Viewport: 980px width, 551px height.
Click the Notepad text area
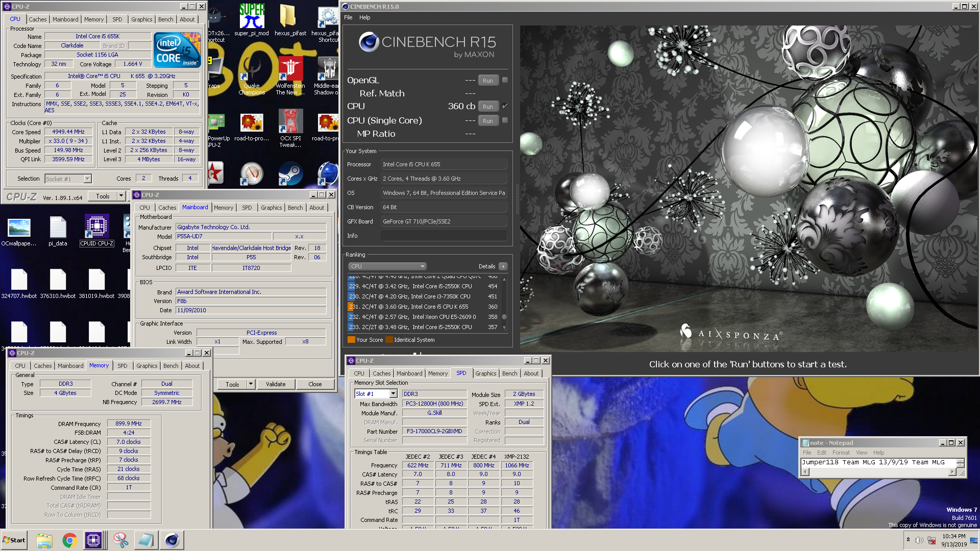[x=878, y=462]
